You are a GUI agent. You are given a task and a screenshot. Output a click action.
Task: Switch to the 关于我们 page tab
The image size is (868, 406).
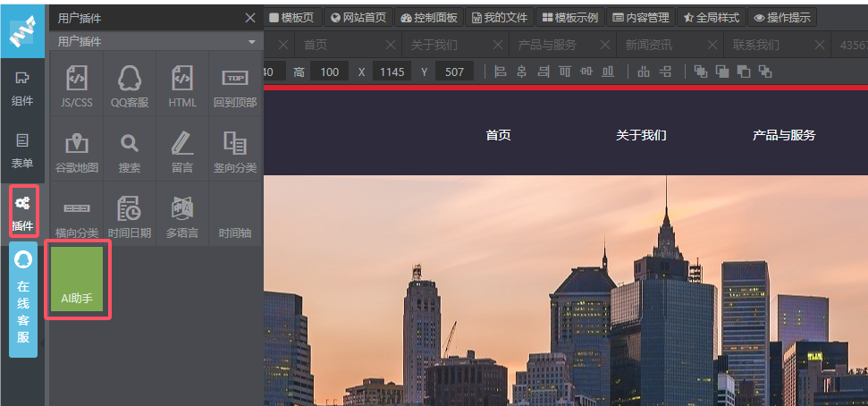click(434, 45)
